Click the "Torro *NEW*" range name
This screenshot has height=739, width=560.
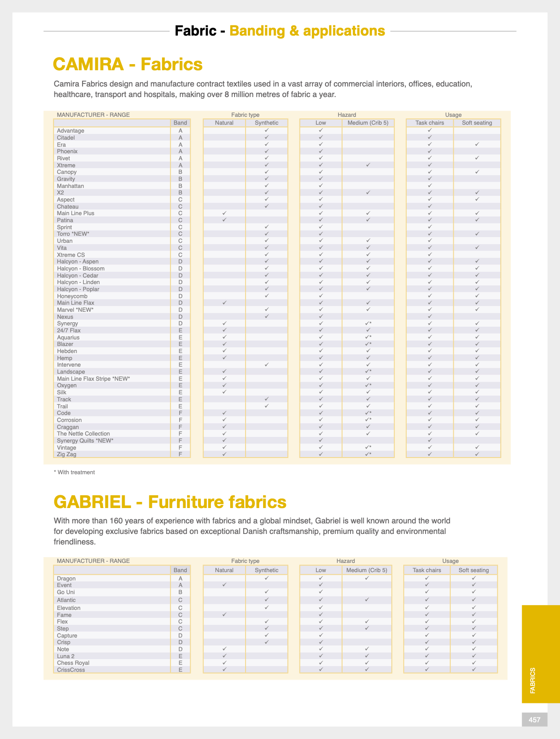73,234
